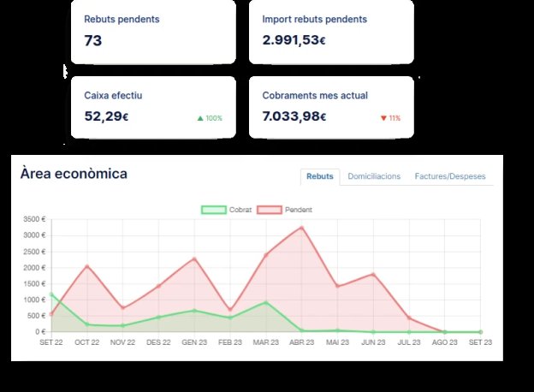This screenshot has width=534, height=392.
Task: Open the Import rebuts pendents card
Action: 331,32
